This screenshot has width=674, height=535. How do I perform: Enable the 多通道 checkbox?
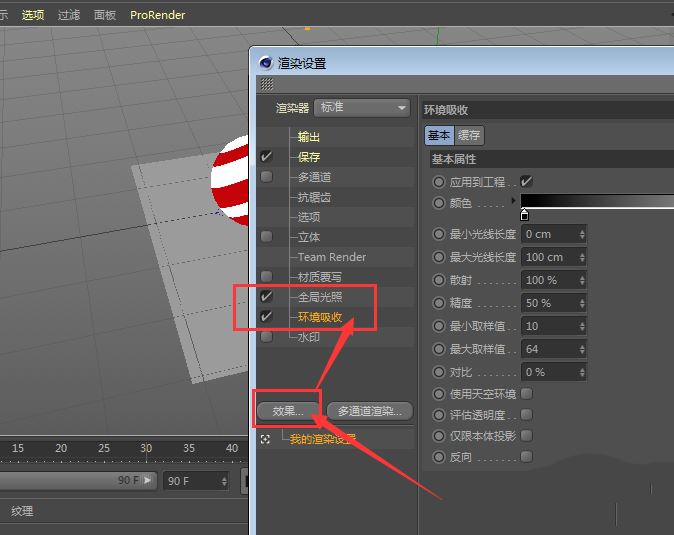tap(267, 177)
